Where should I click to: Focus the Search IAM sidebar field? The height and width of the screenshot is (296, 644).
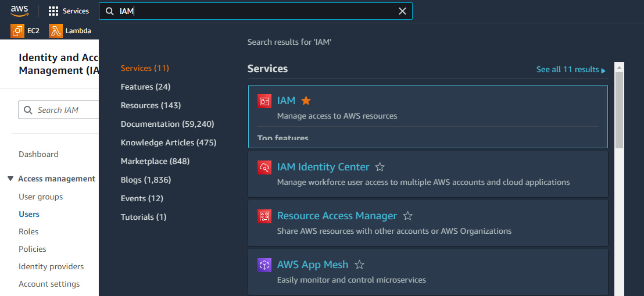tap(58, 110)
